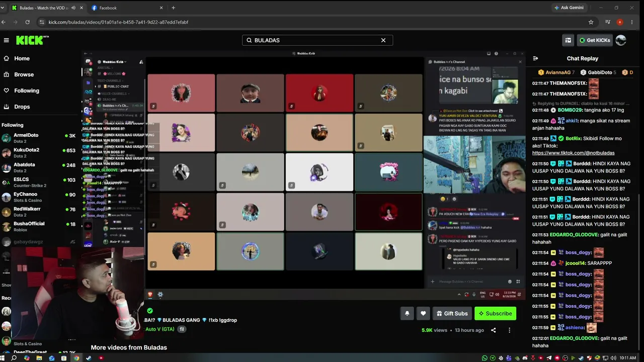Open Steam from the taskbar
The image size is (644, 362).
[89, 358]
